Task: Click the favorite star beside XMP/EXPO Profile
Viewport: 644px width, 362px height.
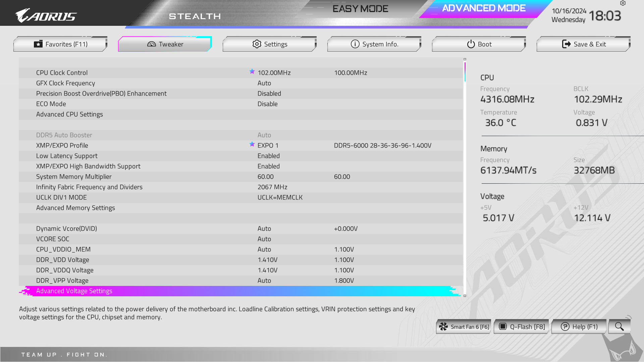Action: click(x=252, y=144)
